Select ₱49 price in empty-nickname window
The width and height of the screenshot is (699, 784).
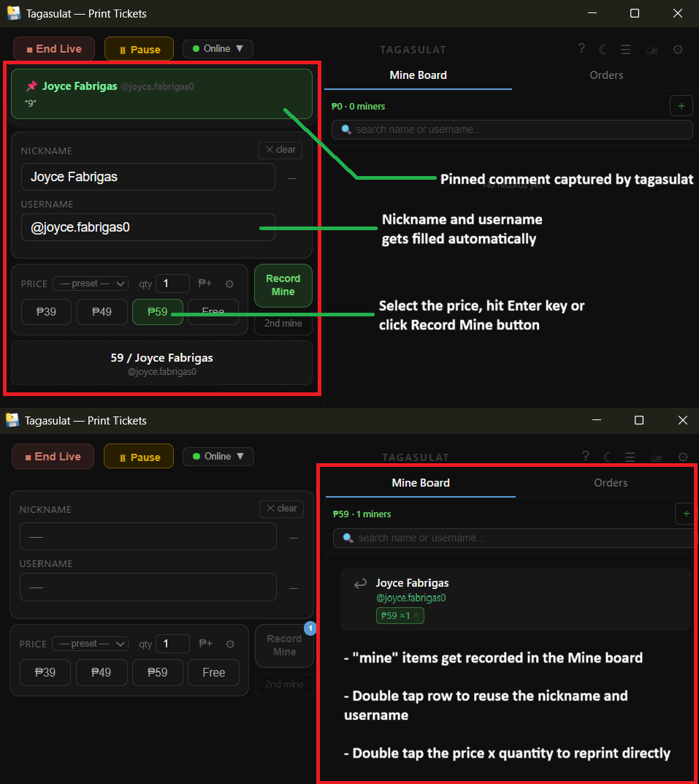point(101,672)
